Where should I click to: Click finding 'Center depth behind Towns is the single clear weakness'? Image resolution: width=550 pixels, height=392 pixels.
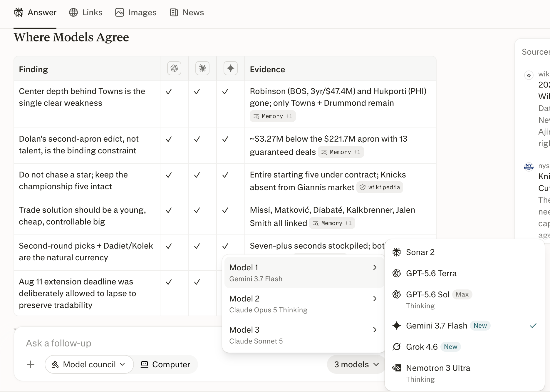pos(82,97)
